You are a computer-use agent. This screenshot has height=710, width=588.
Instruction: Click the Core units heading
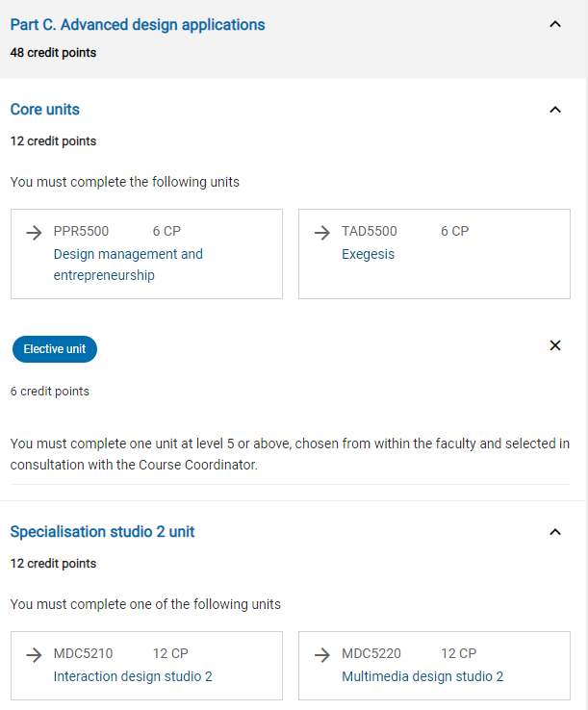(45, 110)
